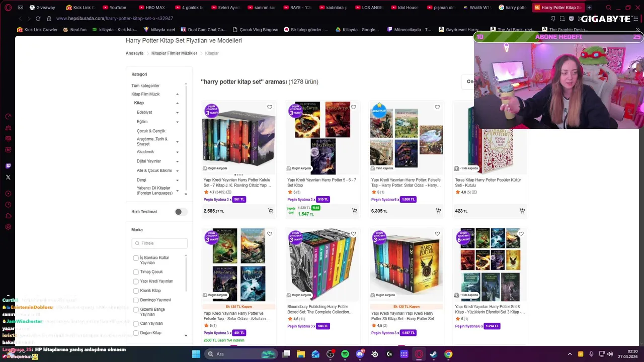Favorite the Felsefe Taşı illustrated set card
The width and height of the screenshot is (644, 362).
click(x=437, y=107)
